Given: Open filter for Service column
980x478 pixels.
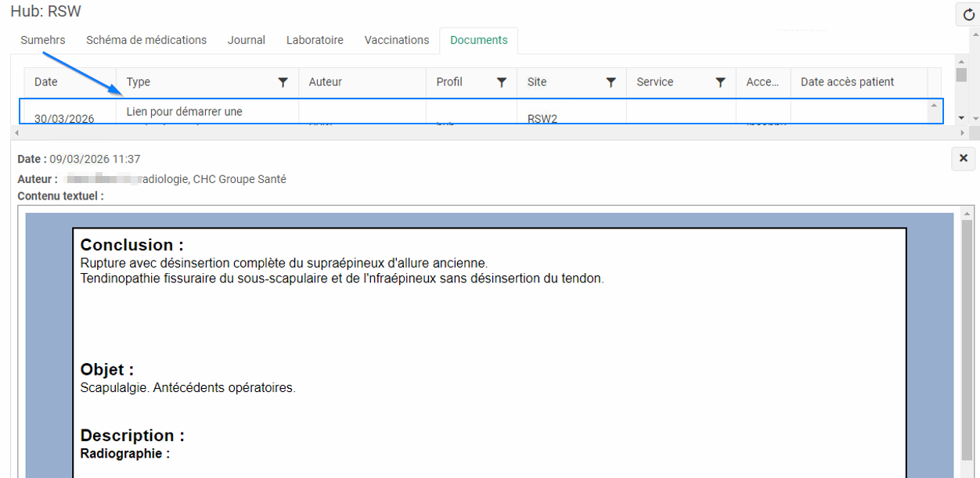Looking at the screenshot, I should pos(720,82).
